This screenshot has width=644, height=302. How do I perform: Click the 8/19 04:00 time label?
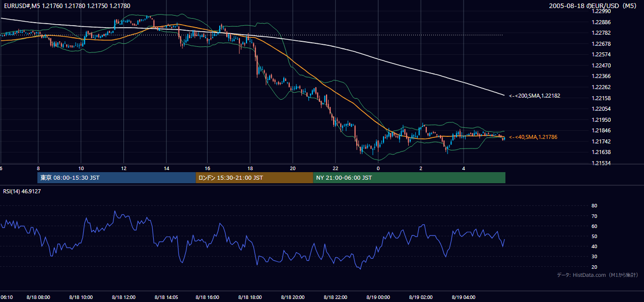(x=464, y=297)
